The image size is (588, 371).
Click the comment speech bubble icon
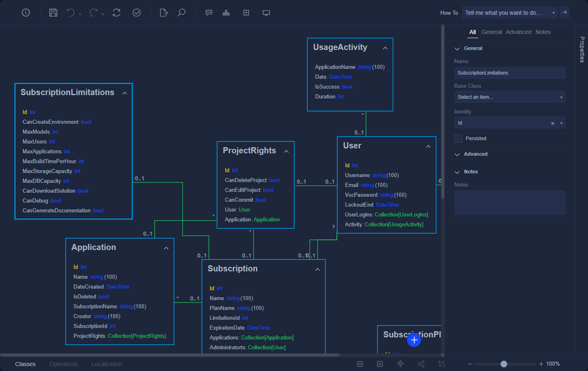(209, 13)
